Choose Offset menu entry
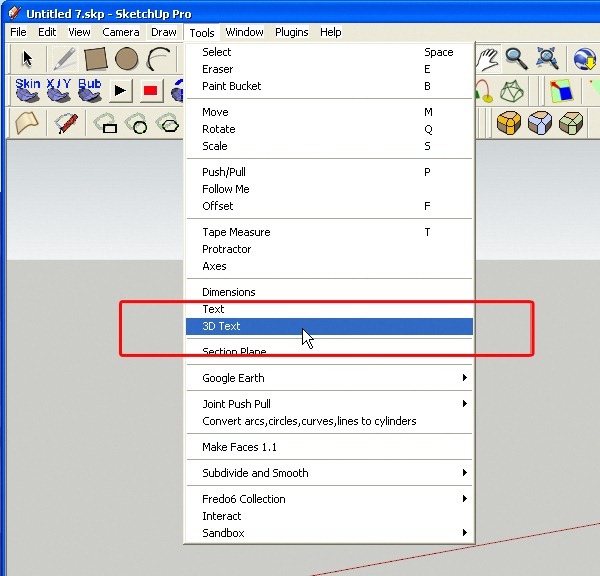Viewport: 600px width, 576px height. click(x=329, y=206)
